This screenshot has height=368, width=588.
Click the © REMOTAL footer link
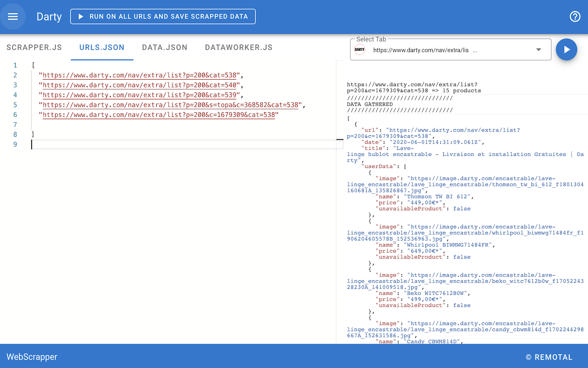[x=549, y=357]
